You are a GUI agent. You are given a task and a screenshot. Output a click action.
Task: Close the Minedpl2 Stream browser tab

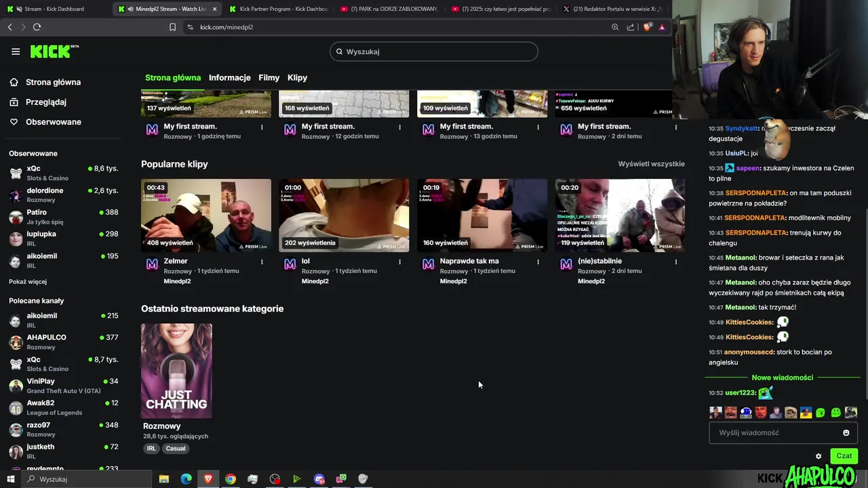tap(214, 9)
